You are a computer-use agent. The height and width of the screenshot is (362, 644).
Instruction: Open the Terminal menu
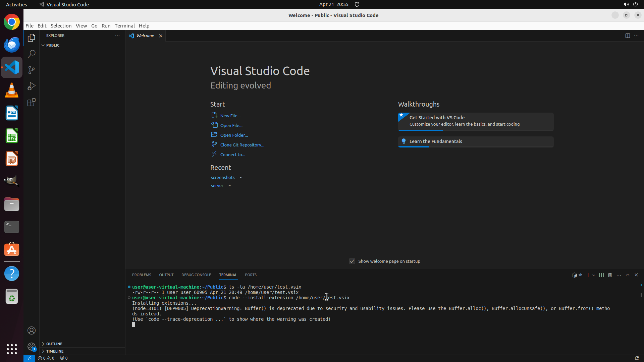click(124, 26)
